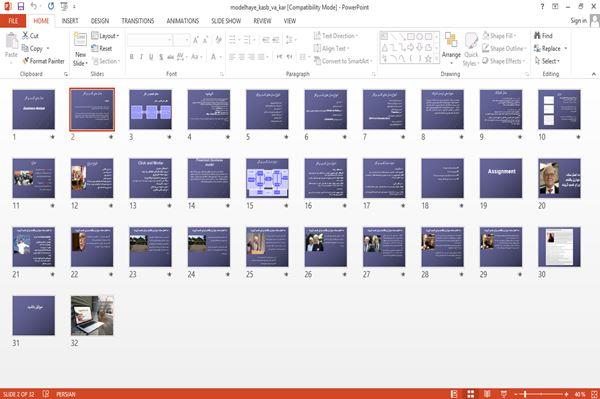Click the New Slide icon
The height and width of the screenshot is (399, 600).
(80, 40)
